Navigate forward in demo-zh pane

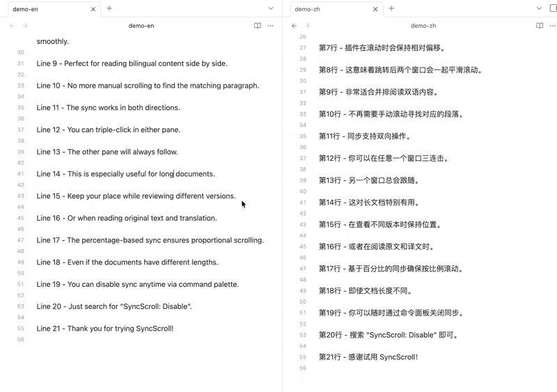tap(307, 26)
